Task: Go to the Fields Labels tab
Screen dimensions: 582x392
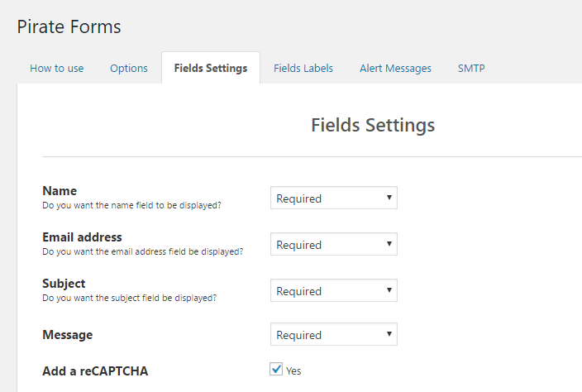Action: point(303,68)
